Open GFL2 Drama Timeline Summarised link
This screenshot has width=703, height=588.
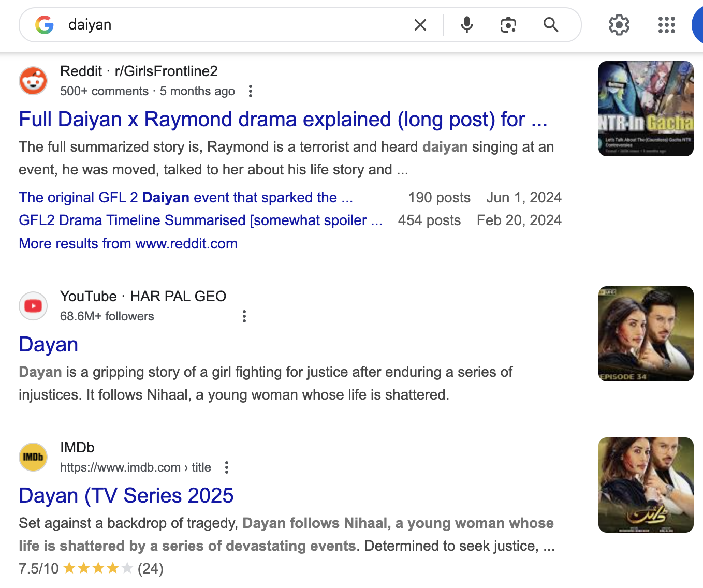click(201, 220)
